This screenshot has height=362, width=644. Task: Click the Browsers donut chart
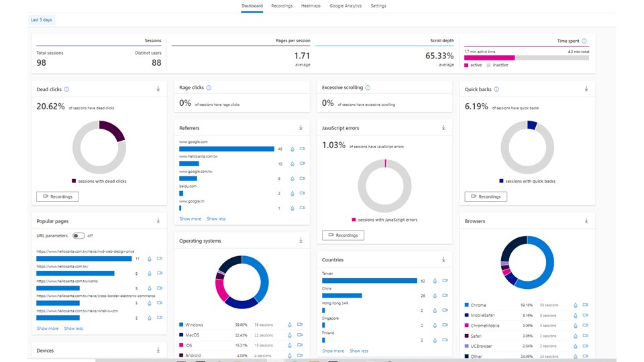(x=527, y=262)
